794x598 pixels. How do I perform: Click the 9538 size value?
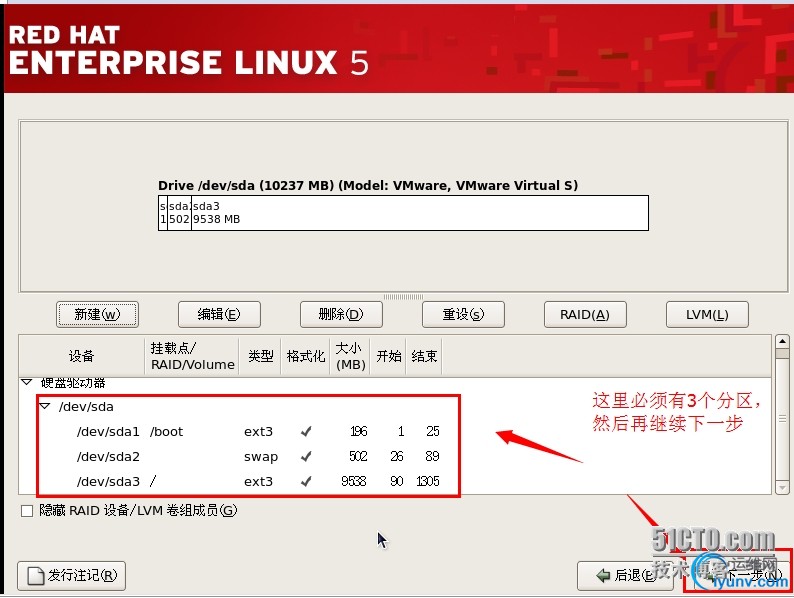click(353, 481)
